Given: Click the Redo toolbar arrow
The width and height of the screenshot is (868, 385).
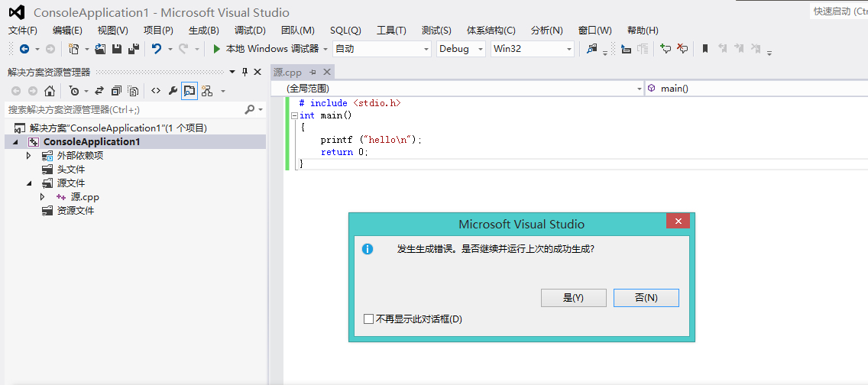Looking at the screenshot, I should pyautogui.click(x=183, y=49).
